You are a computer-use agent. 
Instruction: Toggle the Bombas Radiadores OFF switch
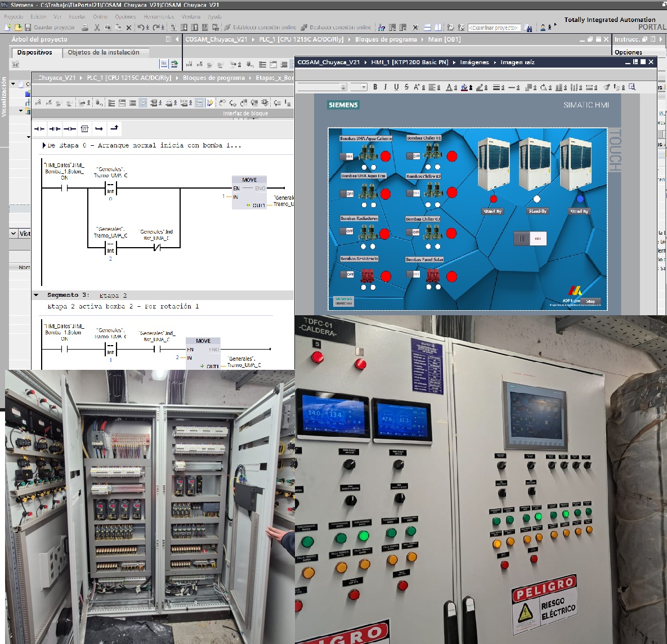347,231
